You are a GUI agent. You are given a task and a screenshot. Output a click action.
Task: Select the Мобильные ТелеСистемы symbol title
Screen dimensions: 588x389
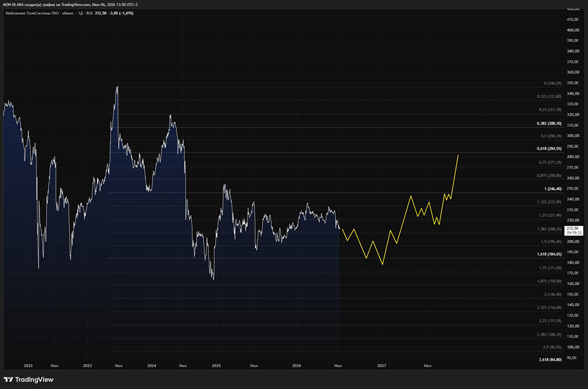pyautogui.click(x=40, y=13)
